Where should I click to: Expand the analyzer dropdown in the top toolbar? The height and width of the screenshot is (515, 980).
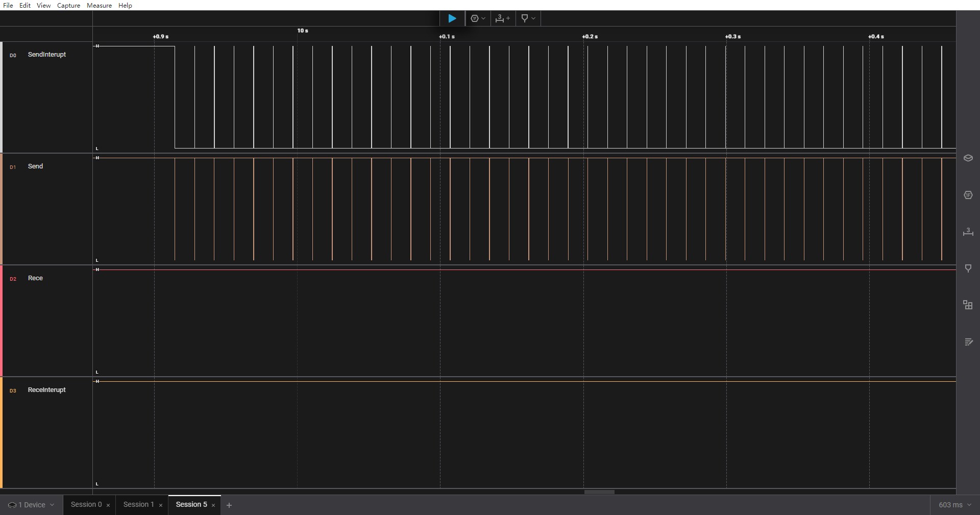pos(478,18)
